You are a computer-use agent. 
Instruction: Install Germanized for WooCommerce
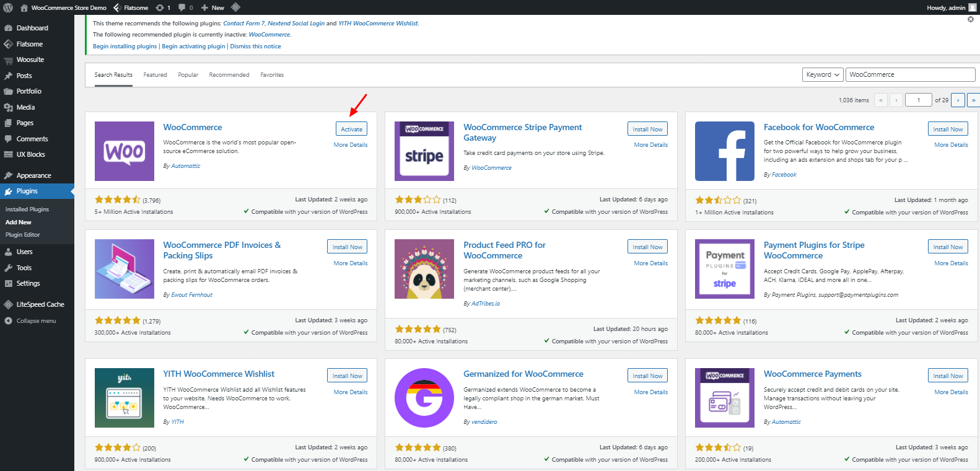click(647, 376)
